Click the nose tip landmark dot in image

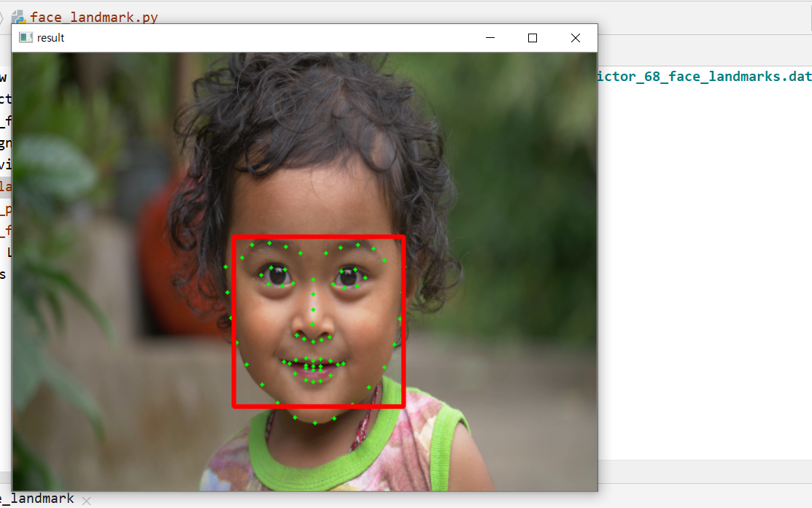tap(313, 325)
